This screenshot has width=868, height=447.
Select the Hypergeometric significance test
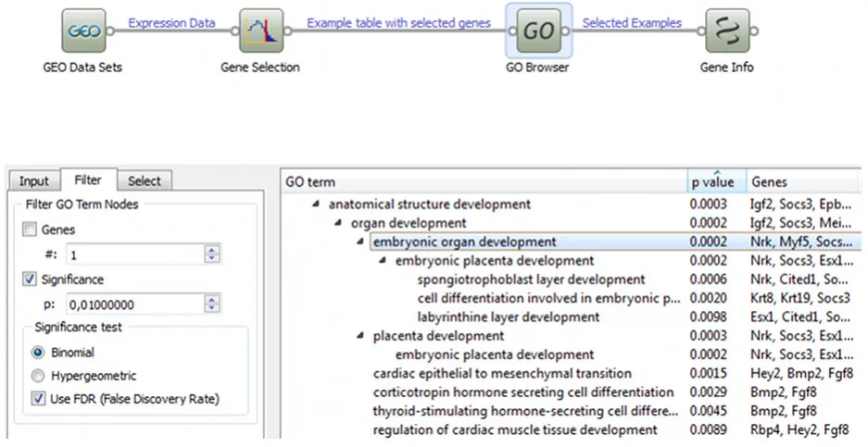[x=38, y=376]
